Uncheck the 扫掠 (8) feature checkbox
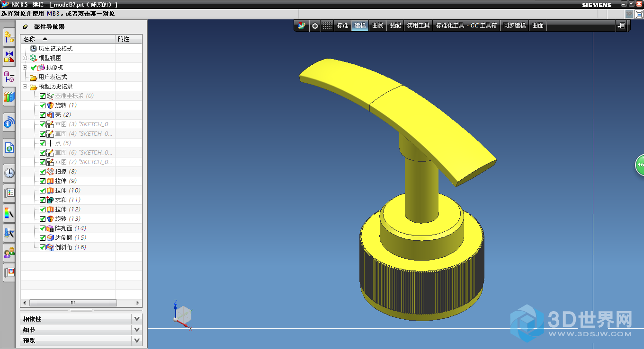Image resolution: width=644 pixels, height=349 pixels. 43,172
